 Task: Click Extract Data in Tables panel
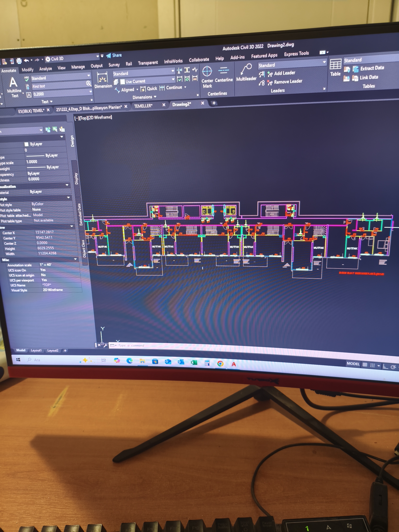point(368,69)
